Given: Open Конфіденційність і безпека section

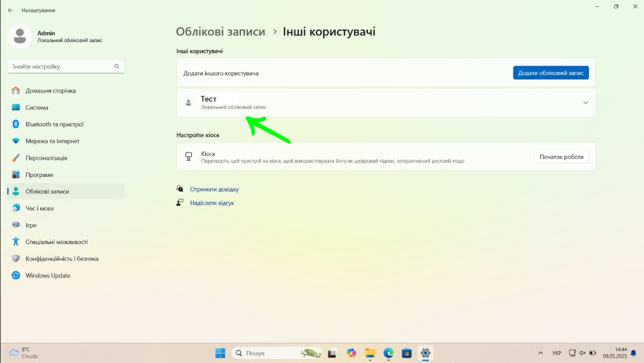Looking at the screenshot, I should tap(62, 259).
